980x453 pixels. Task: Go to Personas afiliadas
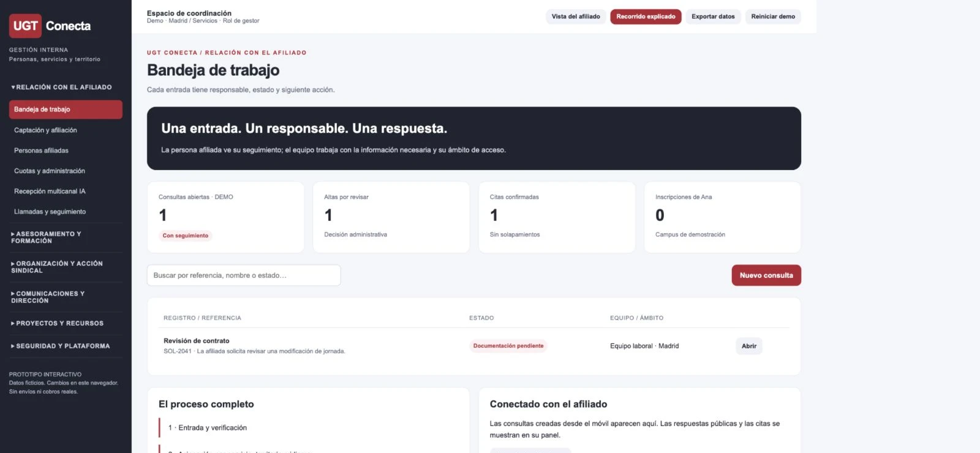pyautogui.click(x=66, y=151)
